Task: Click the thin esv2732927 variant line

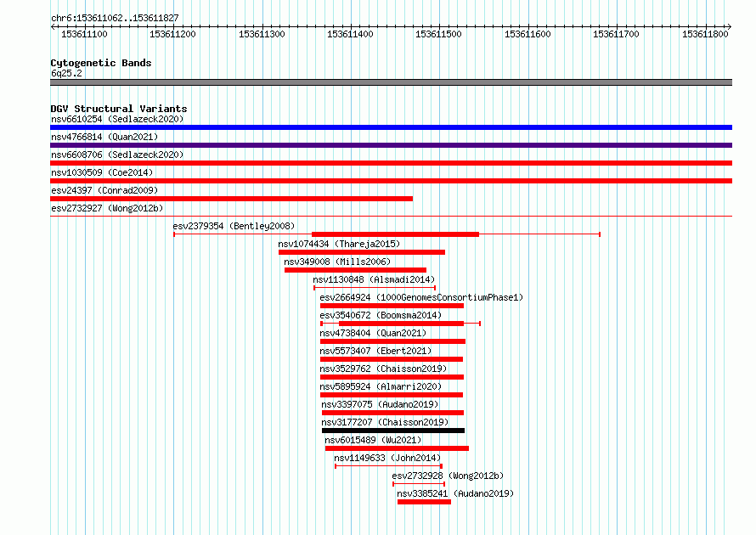Action: point(391,217)
